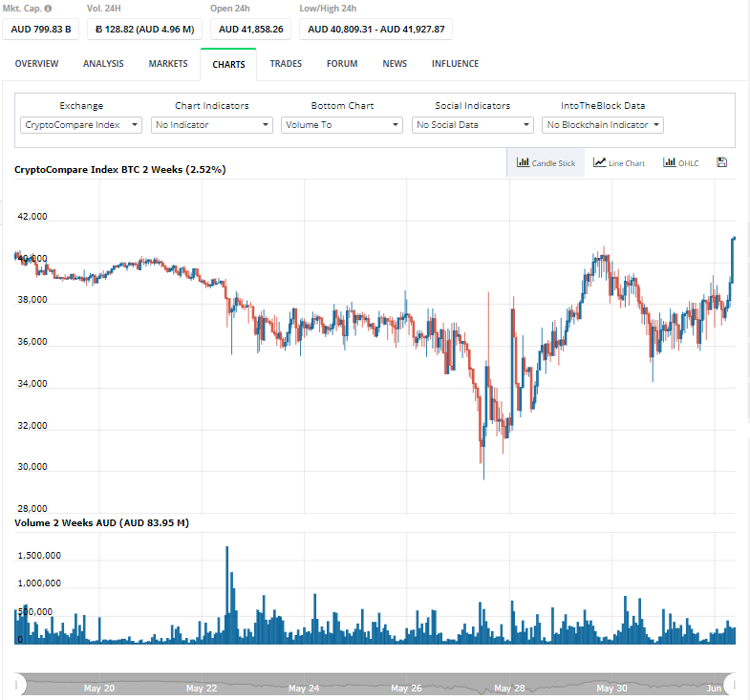Image resolution: width=750 pixels, height=700 pixels.
Task: Open the Bottom Chart Volume To dropdown
Action: 342,125
